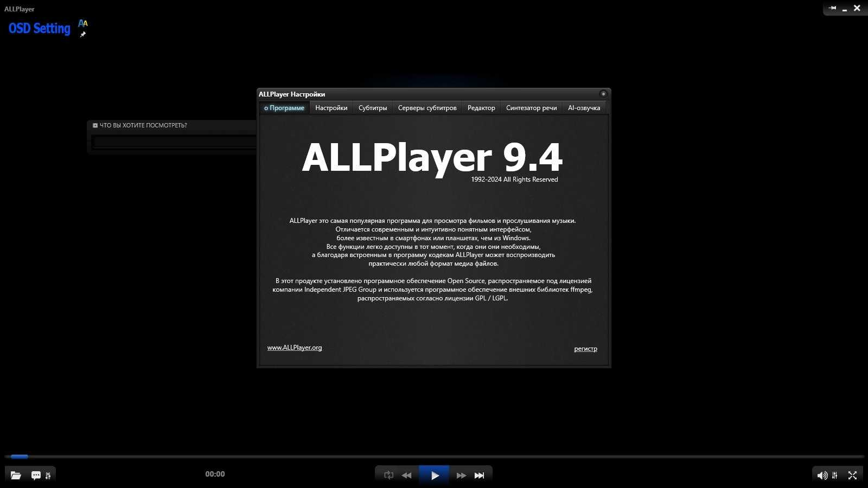This screenshot has height=488, width=868.
Task: Click the 00:00 elapsed time display
Action: click(x=215, y=474)
